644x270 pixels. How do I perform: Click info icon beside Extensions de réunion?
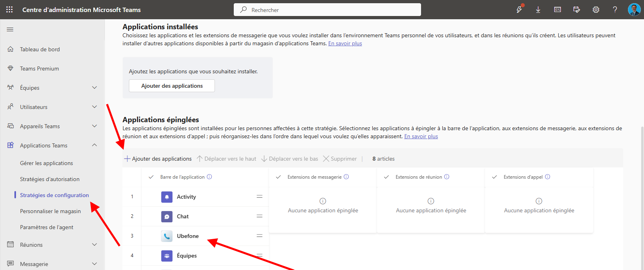447,177
